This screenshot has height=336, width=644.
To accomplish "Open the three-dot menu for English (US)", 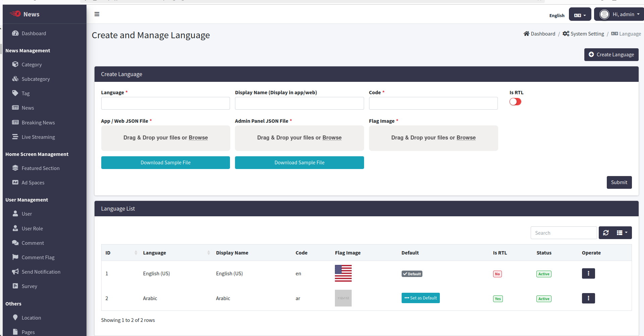I will (x=588, y=274).
